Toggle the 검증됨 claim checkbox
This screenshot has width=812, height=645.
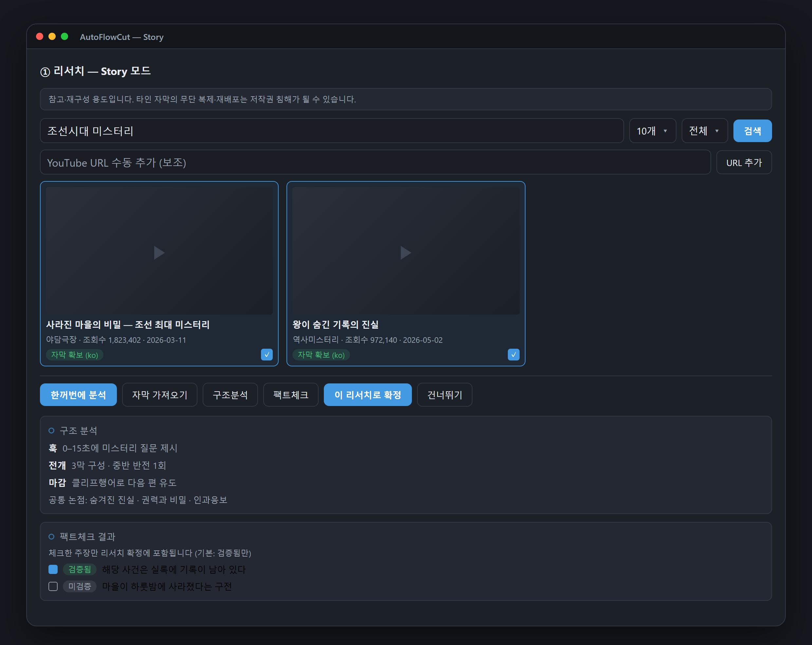(x=53, y=569)
